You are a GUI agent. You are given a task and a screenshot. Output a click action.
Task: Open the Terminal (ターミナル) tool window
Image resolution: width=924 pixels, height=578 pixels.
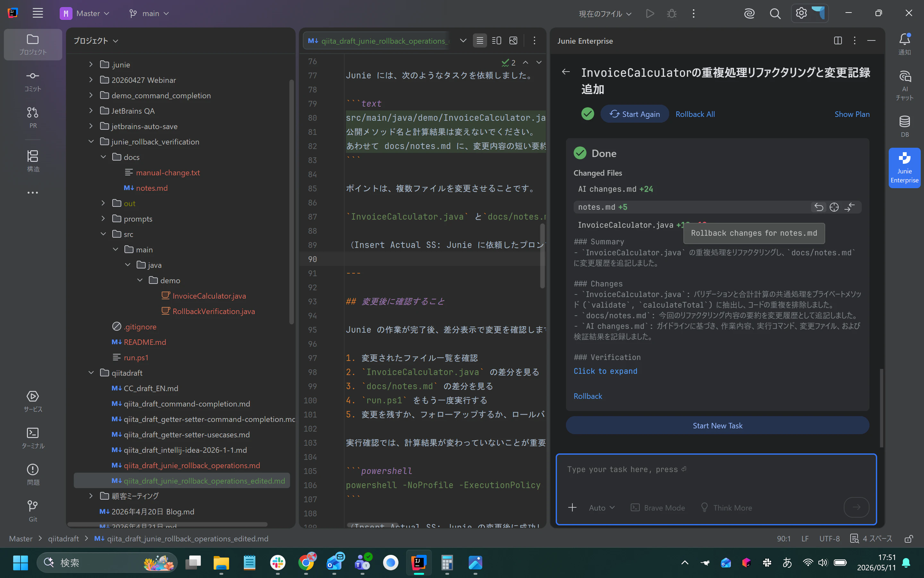(33, 438)
